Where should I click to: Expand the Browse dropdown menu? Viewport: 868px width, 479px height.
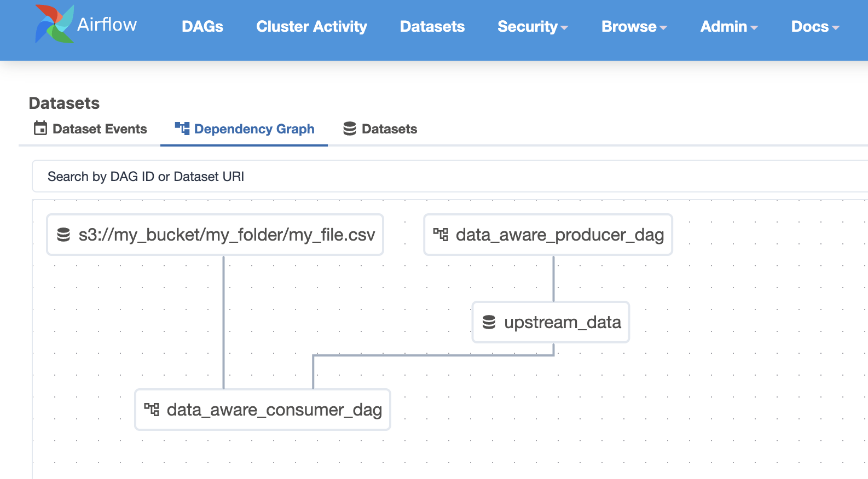pyautogui.click(x=634, y=26)
